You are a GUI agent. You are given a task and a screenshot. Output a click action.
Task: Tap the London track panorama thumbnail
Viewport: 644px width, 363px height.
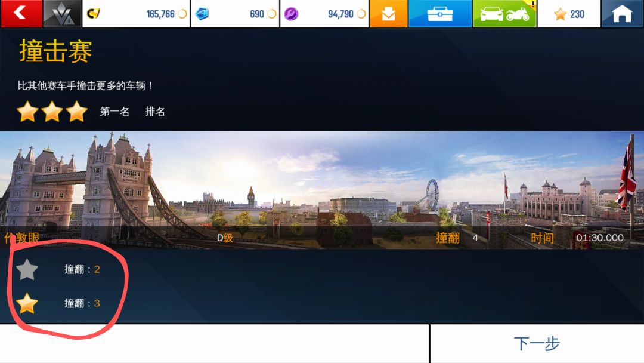pyautogui.click(x=322, y=189)
